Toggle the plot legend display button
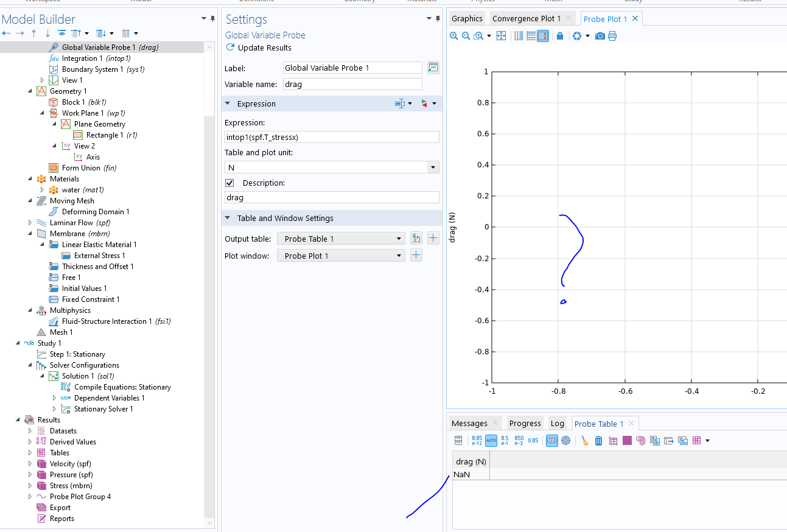Viewport: 787px width, 532px height. [x=543, y=36]
